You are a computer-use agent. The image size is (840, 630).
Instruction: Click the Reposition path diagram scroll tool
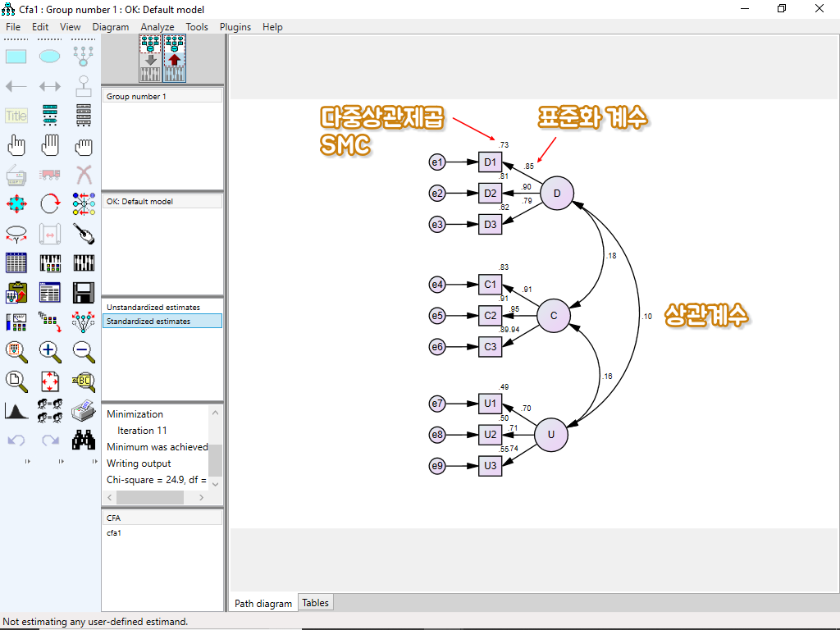(x=50, y=234)
